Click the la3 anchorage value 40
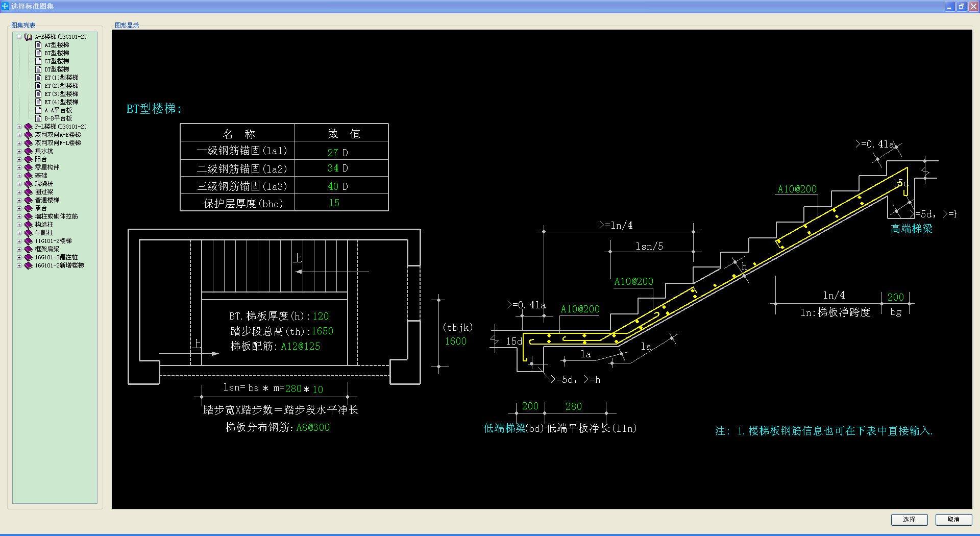This screenshot has width=980, height=536. point(333,186)
